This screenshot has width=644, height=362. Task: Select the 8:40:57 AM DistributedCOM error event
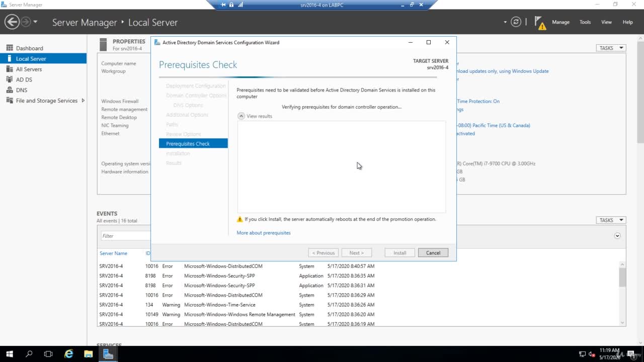point(358,266)
